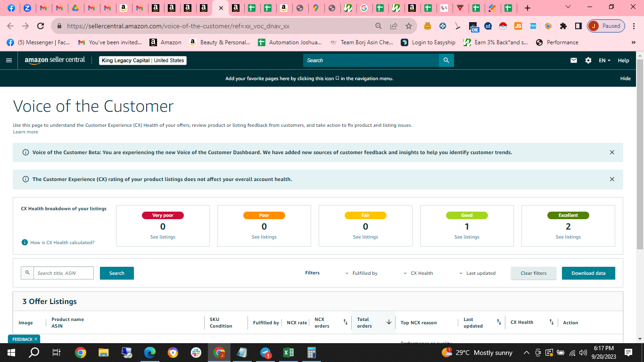
Task: Click the King Legacy Capital account switcher
Action: pyautogui.click(x=143, y=60)
